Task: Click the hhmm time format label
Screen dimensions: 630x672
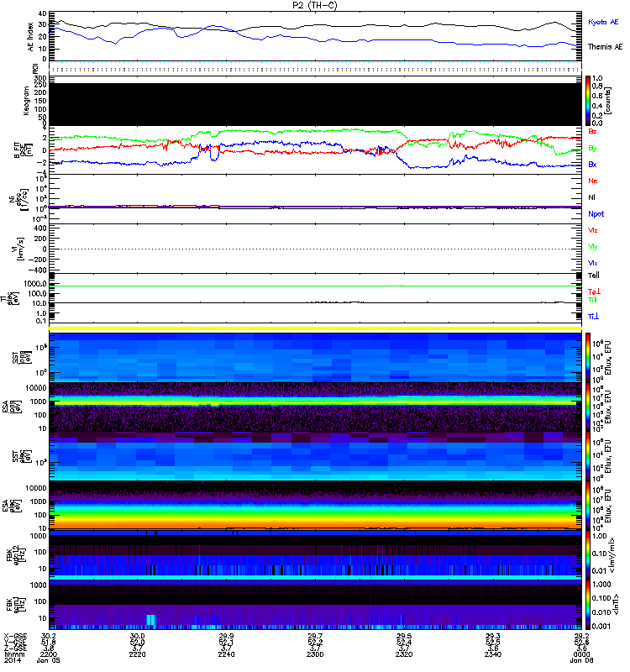Action: pos(14,654)
